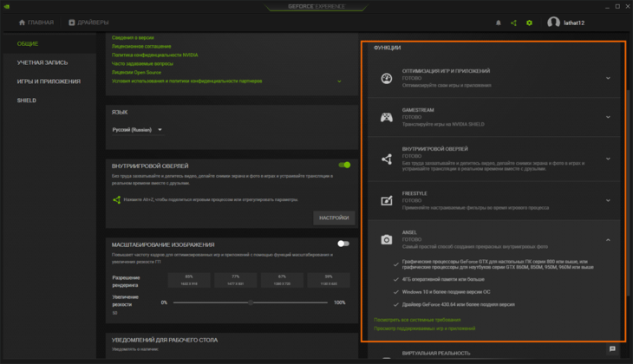Click green share icon beside Alt+Z hint
This screenshot has width=633, height=364.
pos(117,199)
